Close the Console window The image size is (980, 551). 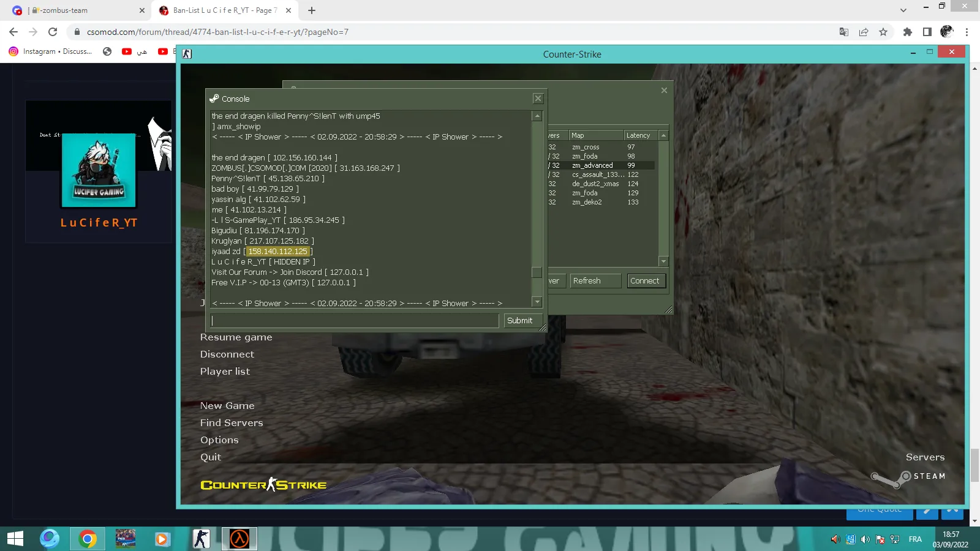(x=538, y=99)
